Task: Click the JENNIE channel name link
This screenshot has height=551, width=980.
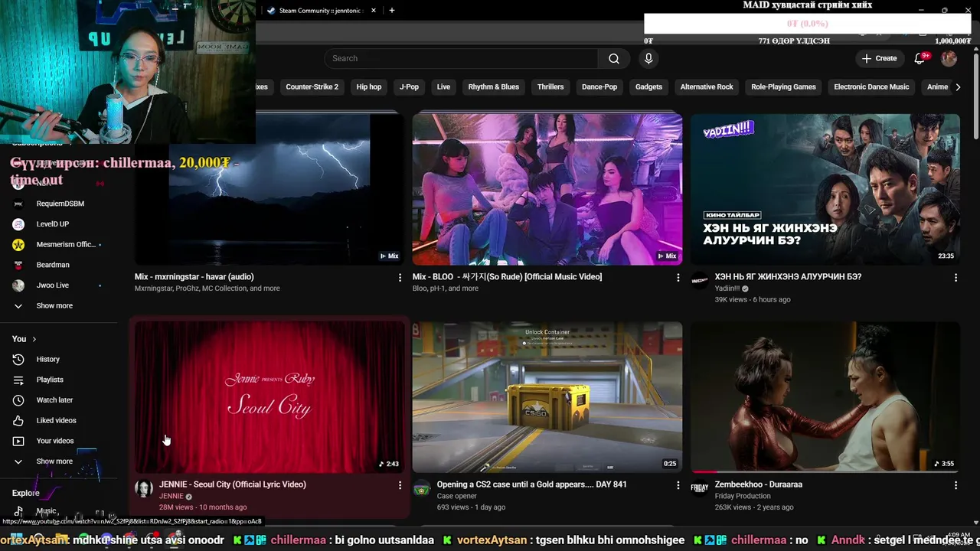Action: point(171,496)
